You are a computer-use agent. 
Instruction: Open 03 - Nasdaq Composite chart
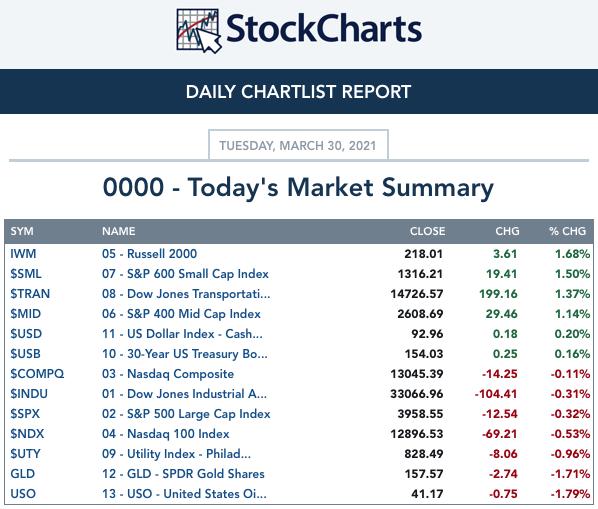[x=168, y=374]
